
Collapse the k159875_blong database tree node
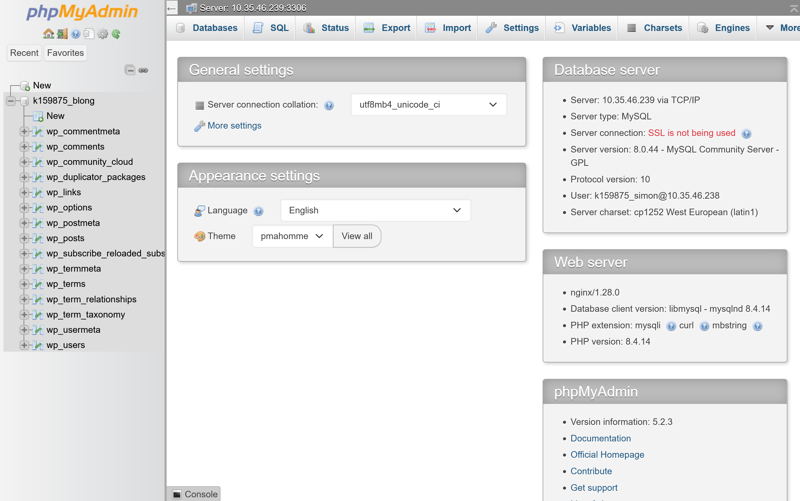11,101
